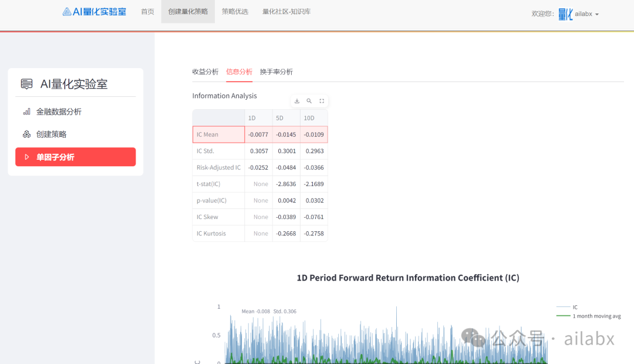
Task: Click the p-value cell 0.0302
Action: point(314,201)
